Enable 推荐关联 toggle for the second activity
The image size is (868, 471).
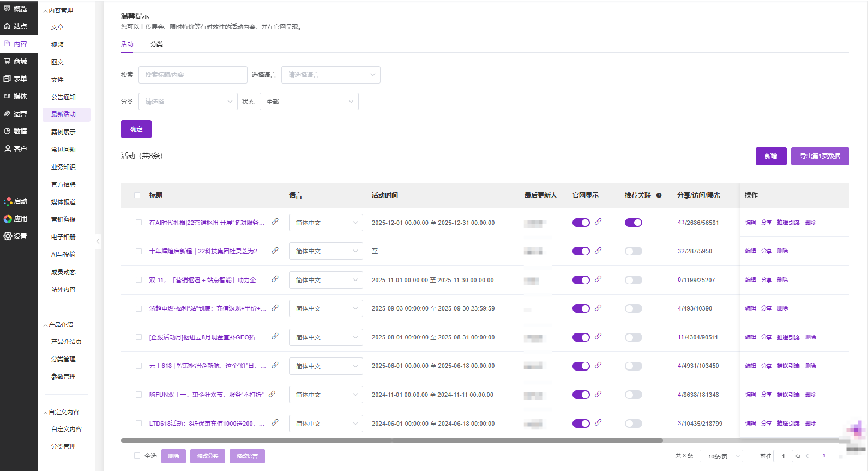pyautogui.click(x=633, y=251)
